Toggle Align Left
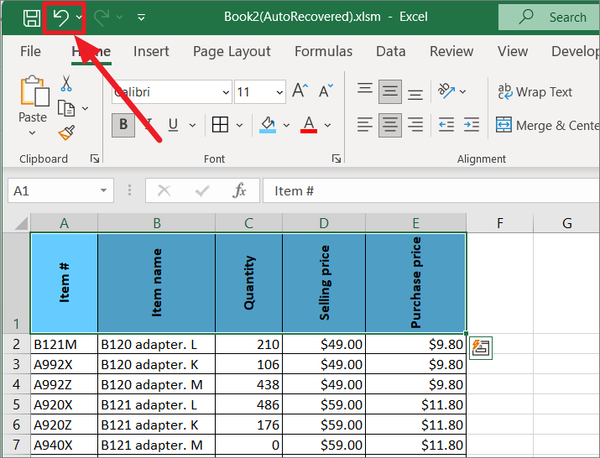 (x=365, y=125)
